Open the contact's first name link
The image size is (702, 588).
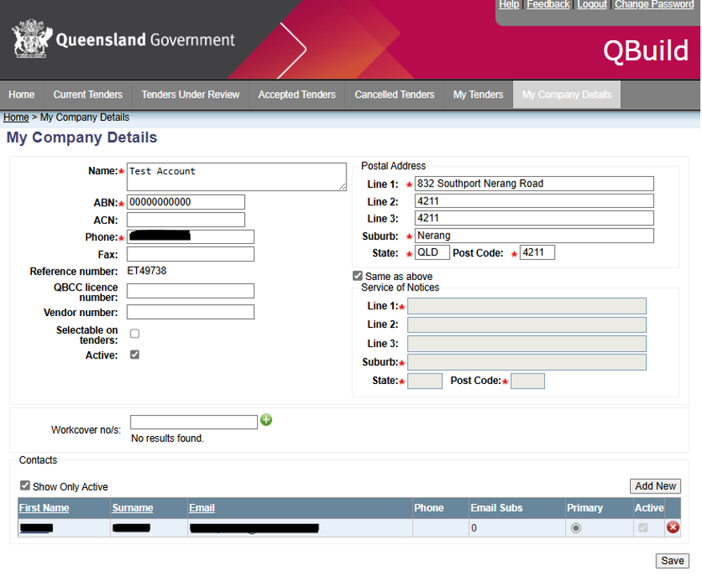pyautogui.click(x=36, y=528)
